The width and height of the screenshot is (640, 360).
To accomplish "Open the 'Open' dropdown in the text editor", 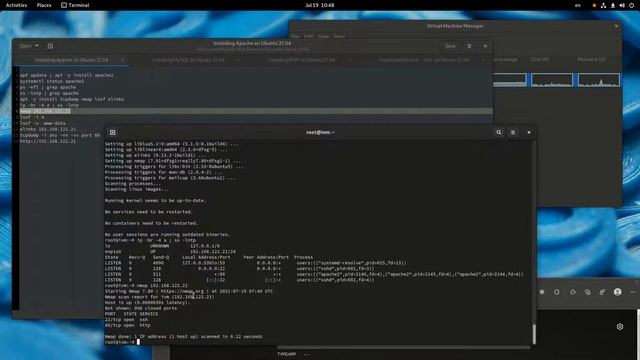I will [29, 46].
